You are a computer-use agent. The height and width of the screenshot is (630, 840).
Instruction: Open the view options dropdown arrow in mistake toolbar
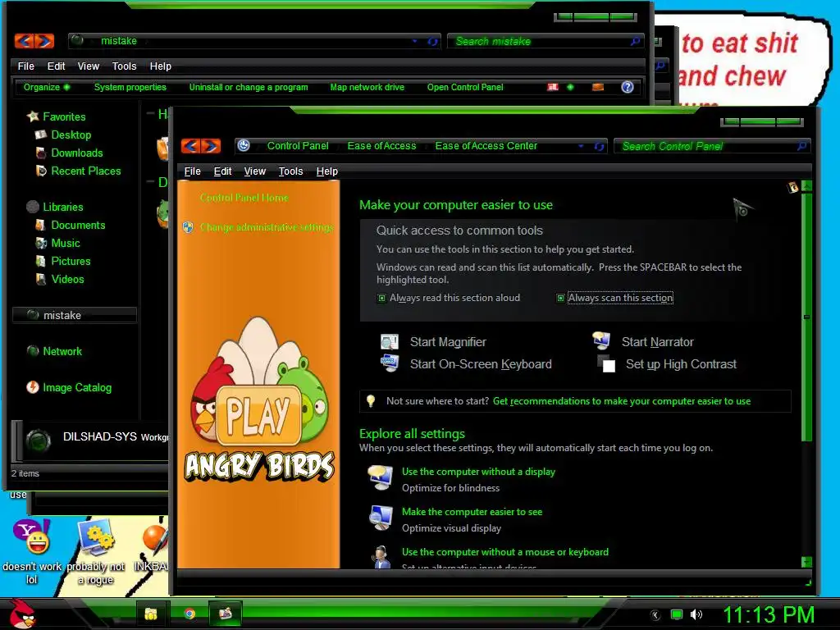570,87
